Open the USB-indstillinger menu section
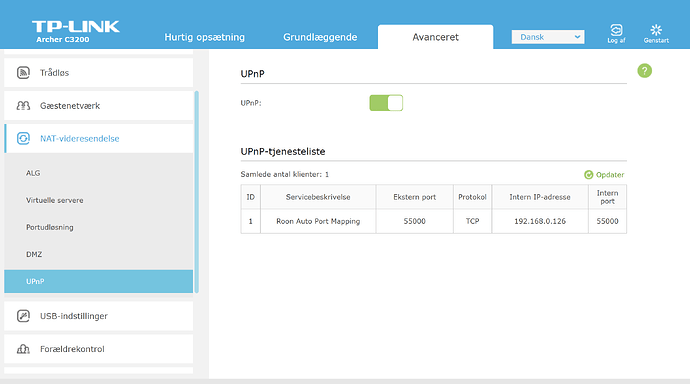690x384 pixels. 99,316
